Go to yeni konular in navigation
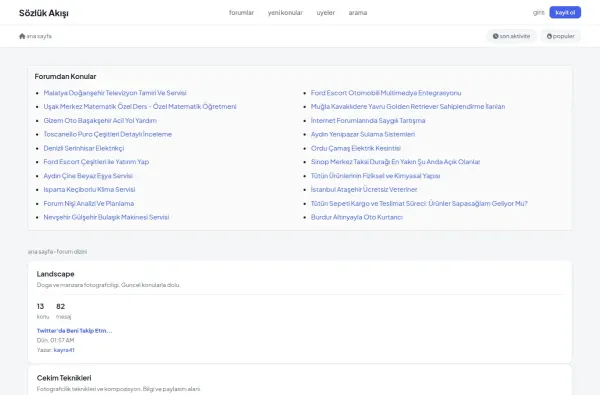Viewport: 600px width, 395px height. coord(285,13)
